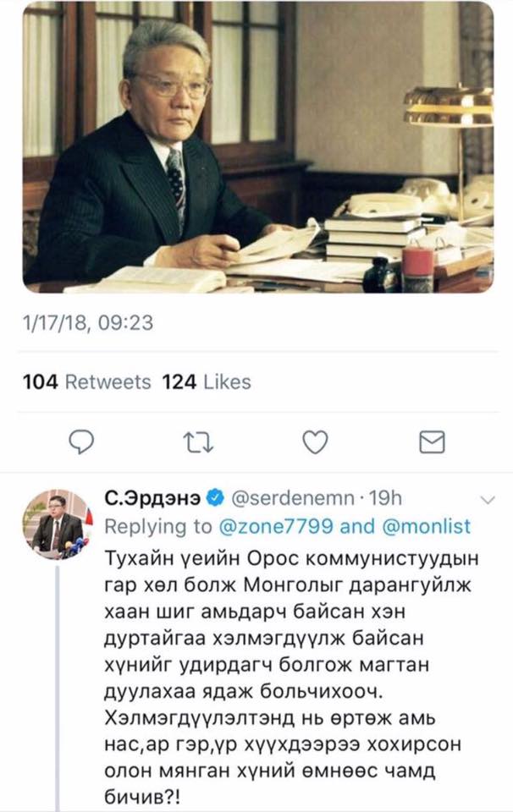Click the 19h reply timestamp
This screenshot has height=812, width=513.
click(x=385, y=498)
